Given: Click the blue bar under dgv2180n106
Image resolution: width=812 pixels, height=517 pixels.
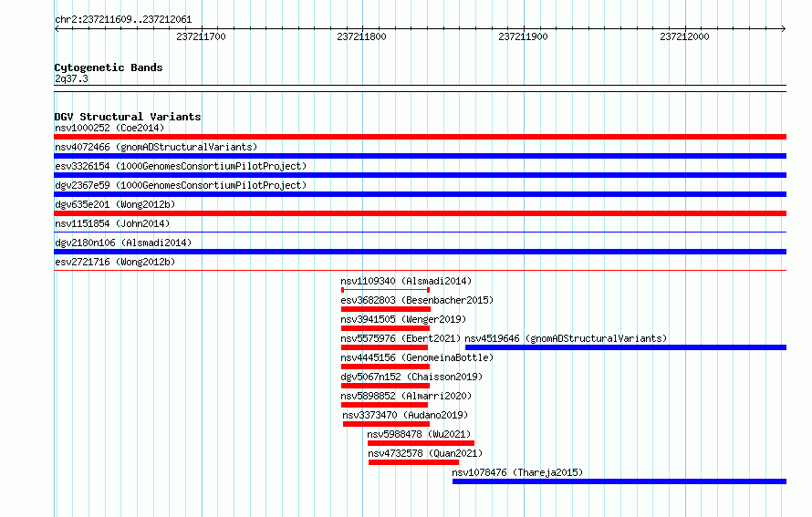Looking at the screenshot, I should pos(420,252).
